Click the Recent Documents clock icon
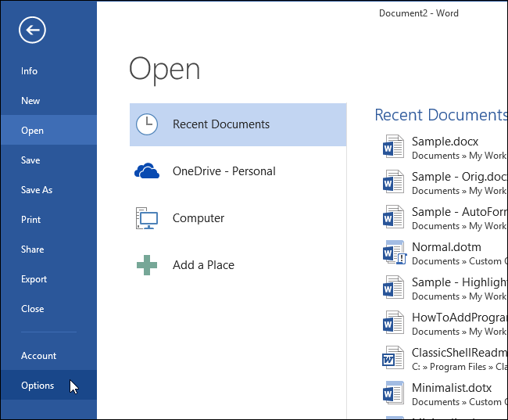The width and height of the screenshot is (508, 420). point(147,124)
